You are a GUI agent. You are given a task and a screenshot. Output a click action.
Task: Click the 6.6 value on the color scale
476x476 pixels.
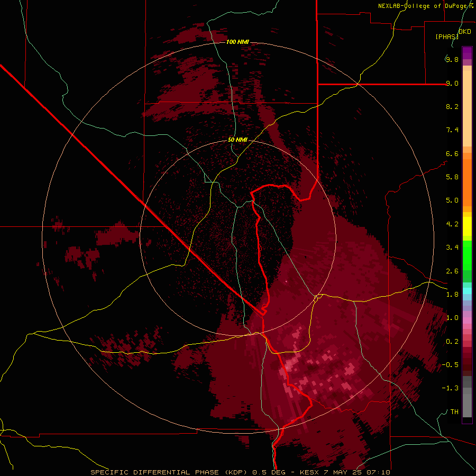point(452,153)
